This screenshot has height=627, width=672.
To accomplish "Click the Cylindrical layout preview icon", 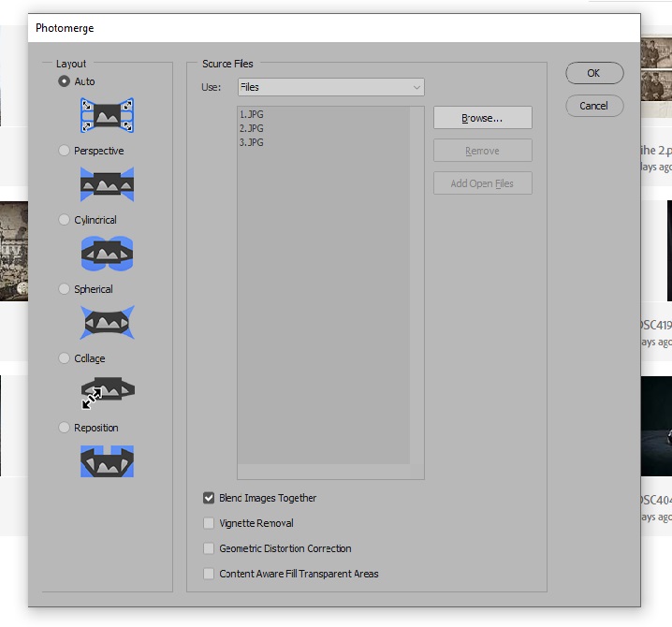I will coord(107,253).
